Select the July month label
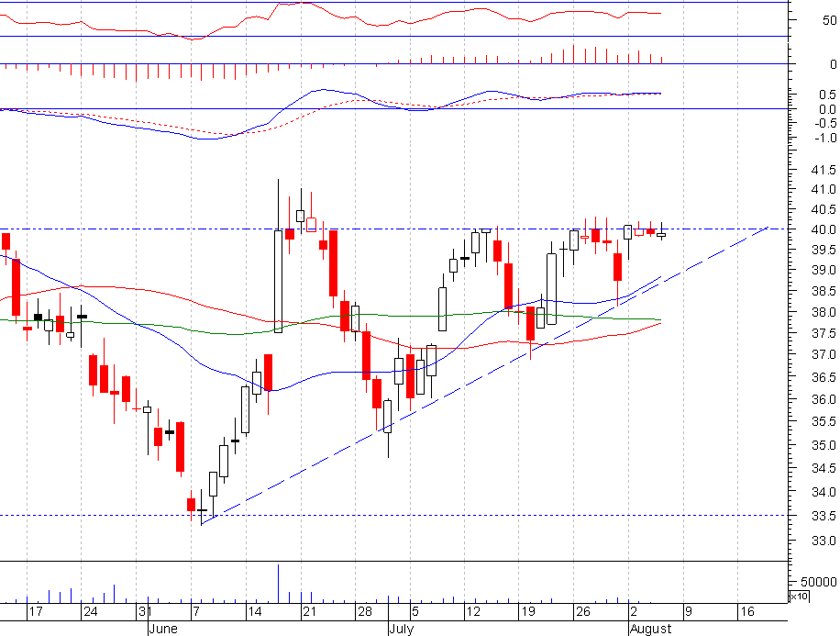Viewport: 840px width, 636px height. [402, 629]
